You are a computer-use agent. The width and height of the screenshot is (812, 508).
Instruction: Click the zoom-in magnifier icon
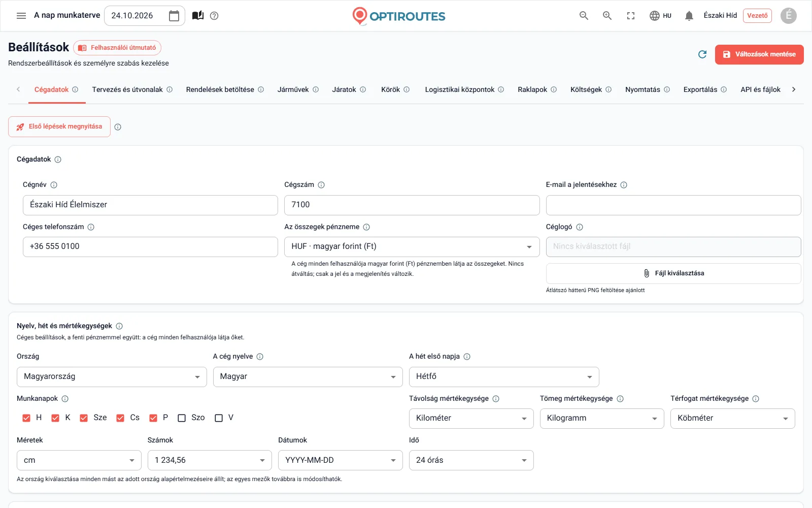tap(607, 16)
